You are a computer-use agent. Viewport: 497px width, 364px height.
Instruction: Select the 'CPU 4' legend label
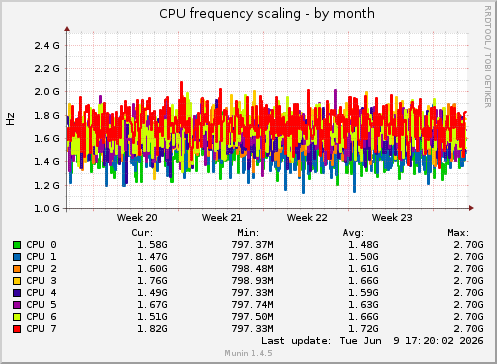click(x=41, y=293)
